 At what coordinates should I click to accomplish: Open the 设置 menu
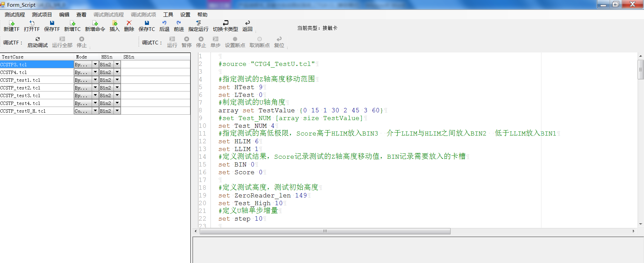point(185,15)
